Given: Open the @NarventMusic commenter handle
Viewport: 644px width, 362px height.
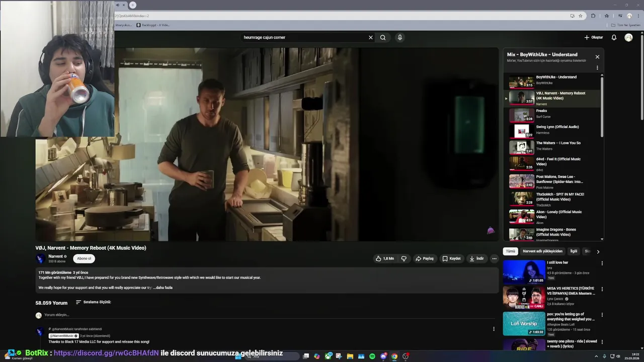Looking at the screenshot, I should [63, 336].
